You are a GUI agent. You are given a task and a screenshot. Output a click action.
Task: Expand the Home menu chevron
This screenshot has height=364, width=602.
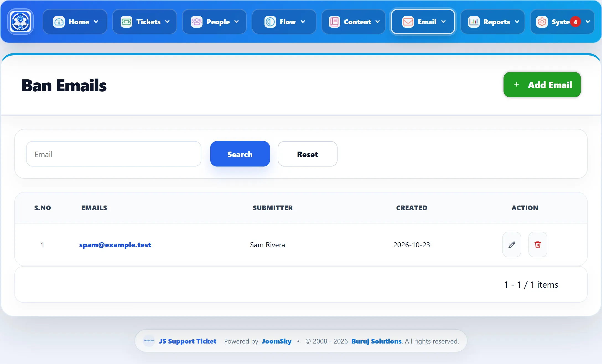pyautogui.click(x=96, y=22)
